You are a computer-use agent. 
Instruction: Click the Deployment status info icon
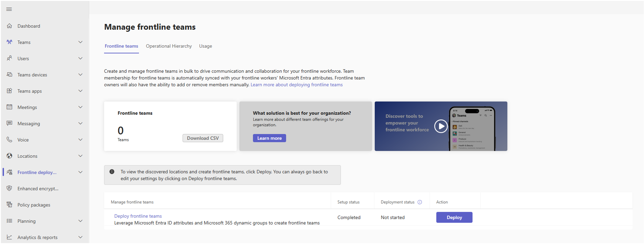420,202
